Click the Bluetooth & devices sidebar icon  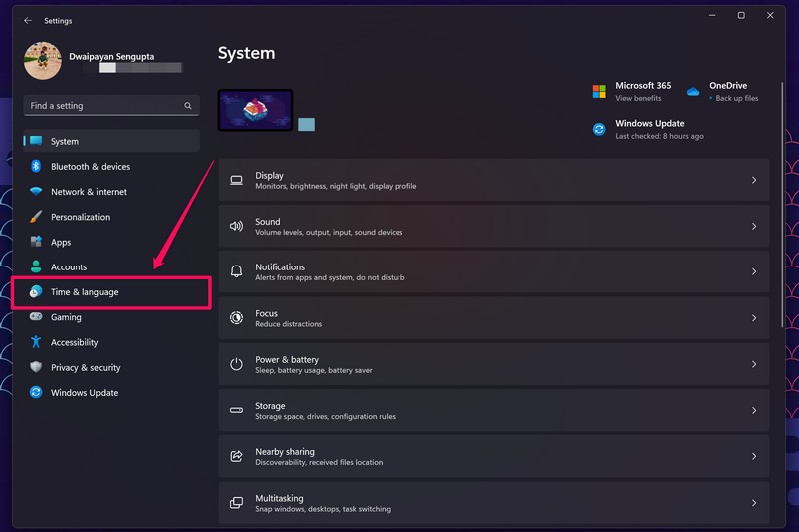pos(36,167)
